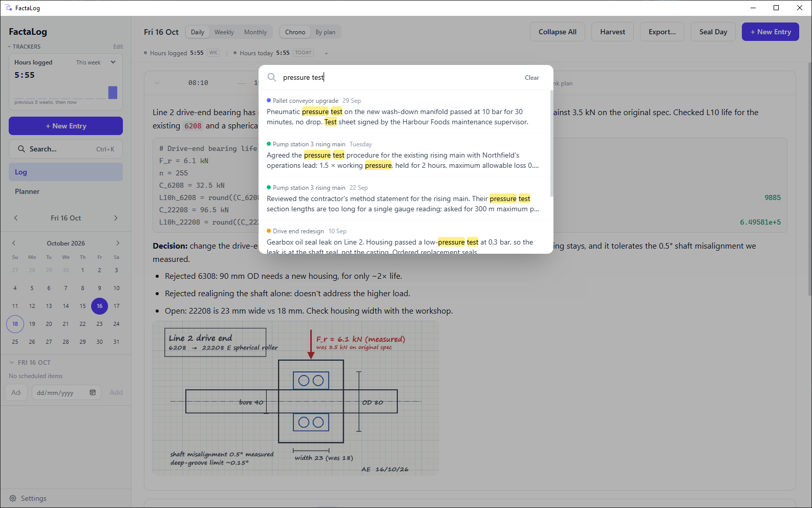Select By plan ordering
812x508 pixels.
pos(326,32)
